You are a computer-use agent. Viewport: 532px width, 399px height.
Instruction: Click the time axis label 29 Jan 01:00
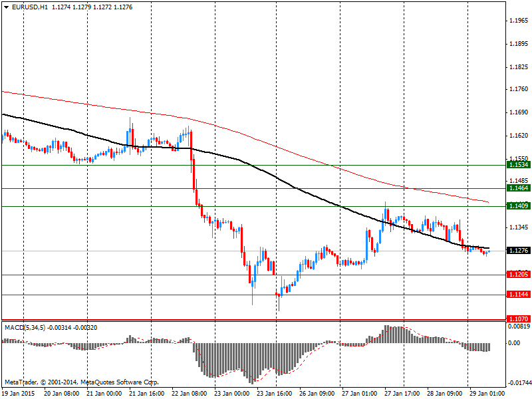[487, 394]
